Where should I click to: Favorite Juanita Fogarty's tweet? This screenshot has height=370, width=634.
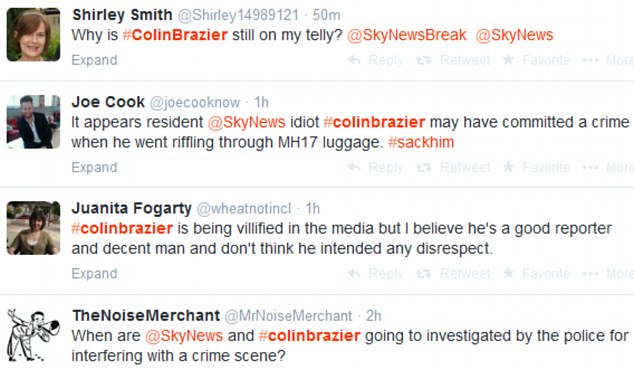[536, 274]
